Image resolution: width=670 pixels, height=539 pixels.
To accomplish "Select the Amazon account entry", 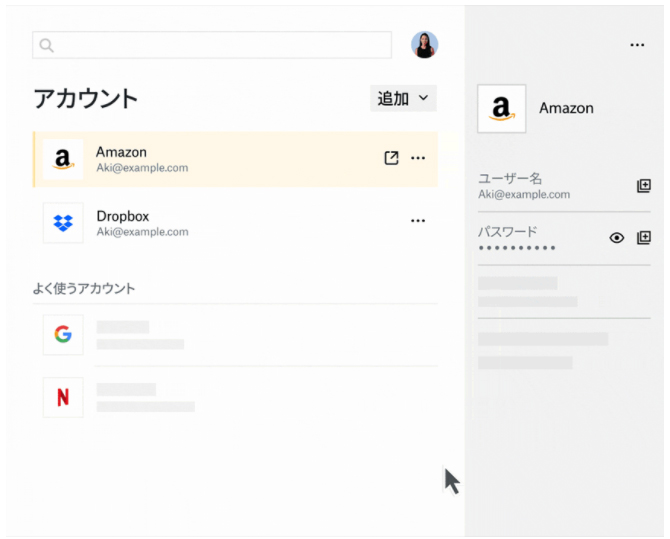I will [x=200, y=159].
